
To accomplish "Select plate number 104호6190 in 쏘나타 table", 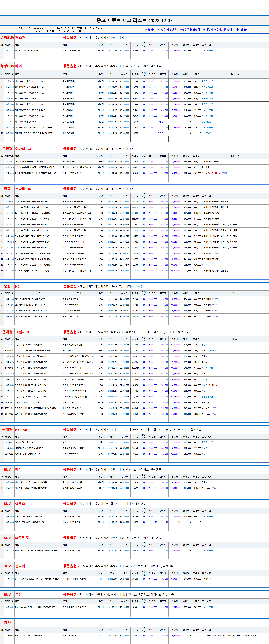I will [9, 271].
